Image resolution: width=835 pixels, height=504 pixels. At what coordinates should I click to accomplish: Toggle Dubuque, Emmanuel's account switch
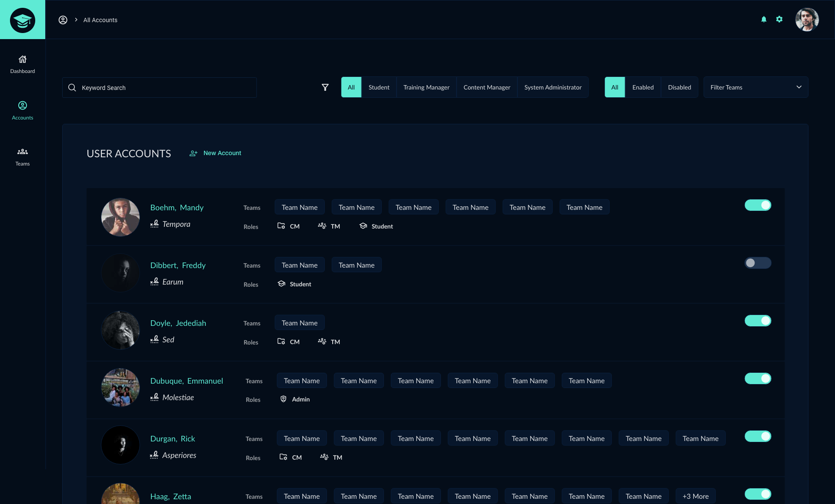tap(758, 378)
